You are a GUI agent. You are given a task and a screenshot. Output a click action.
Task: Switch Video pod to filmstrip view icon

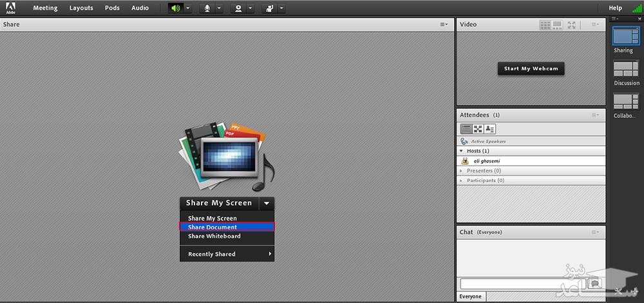coord(557,24)
